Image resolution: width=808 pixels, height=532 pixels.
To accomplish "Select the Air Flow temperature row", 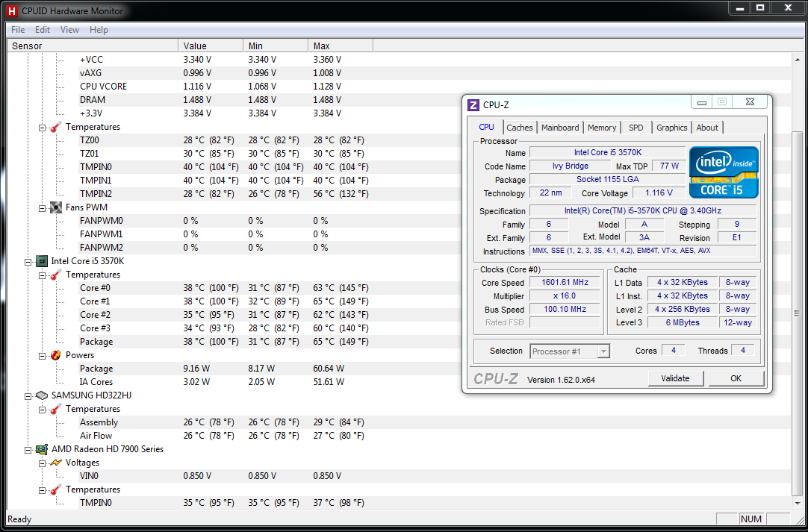I will [399, 436].
